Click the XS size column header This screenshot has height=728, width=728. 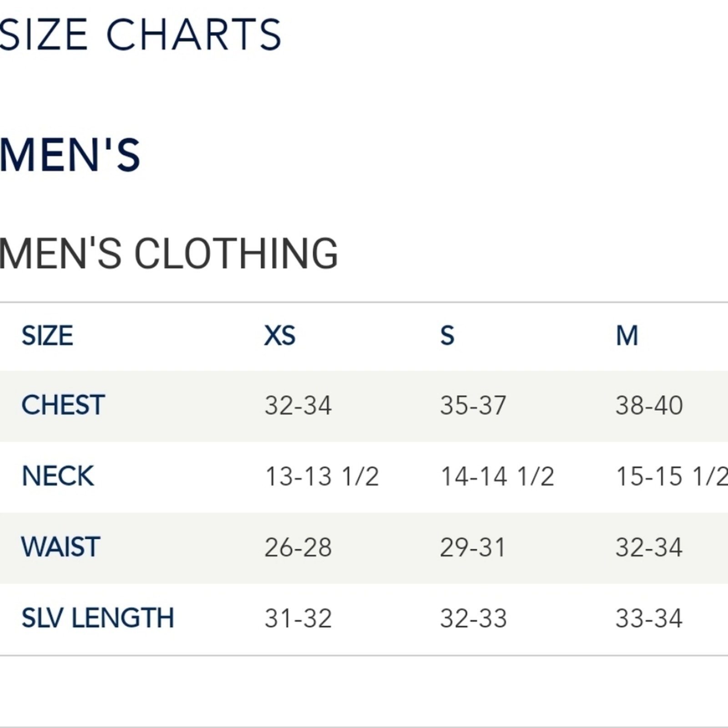tap(280, 336)
